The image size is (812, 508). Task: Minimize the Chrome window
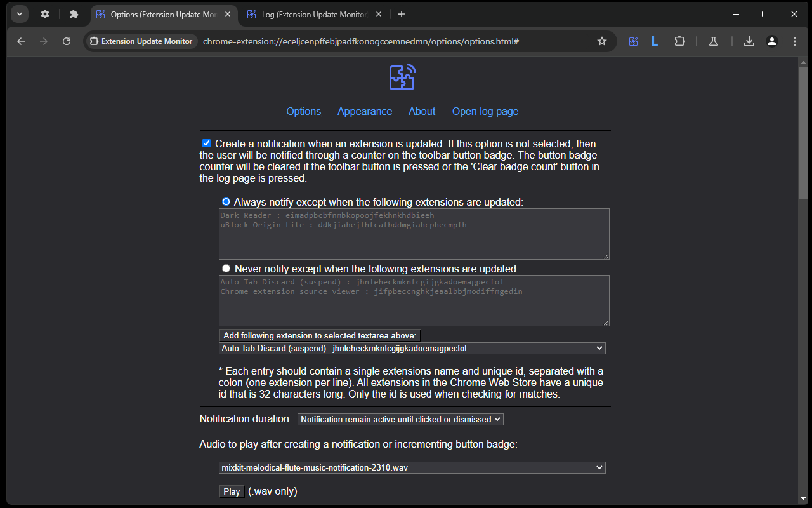736,14
